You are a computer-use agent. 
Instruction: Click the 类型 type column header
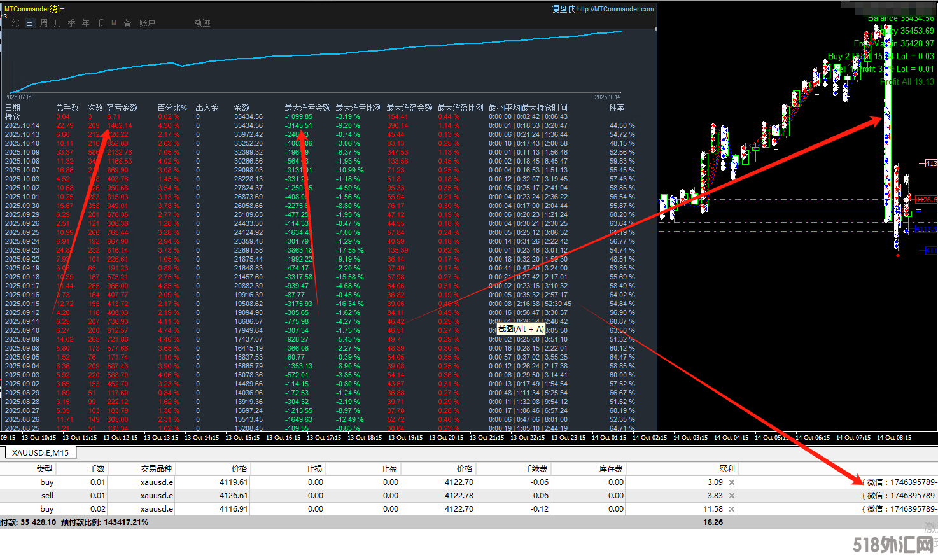[45, 468]
